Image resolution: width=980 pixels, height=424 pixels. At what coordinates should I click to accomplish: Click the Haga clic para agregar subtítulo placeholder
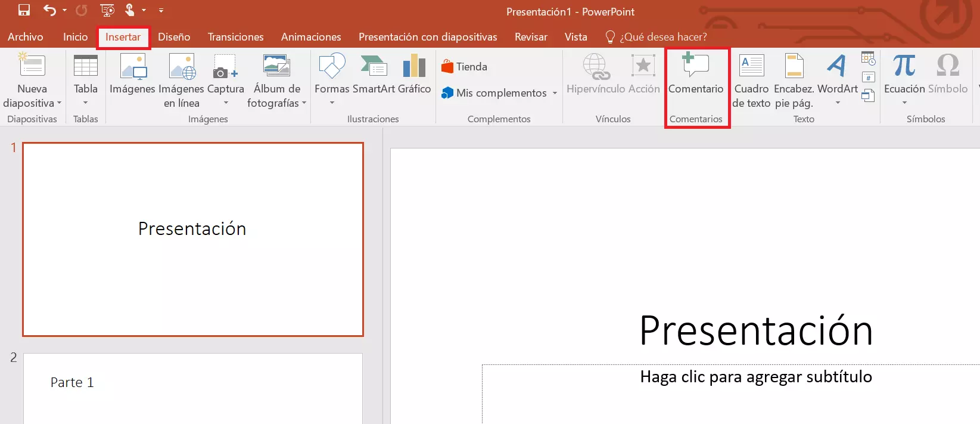pyautogui.click(x=756, y=376)
